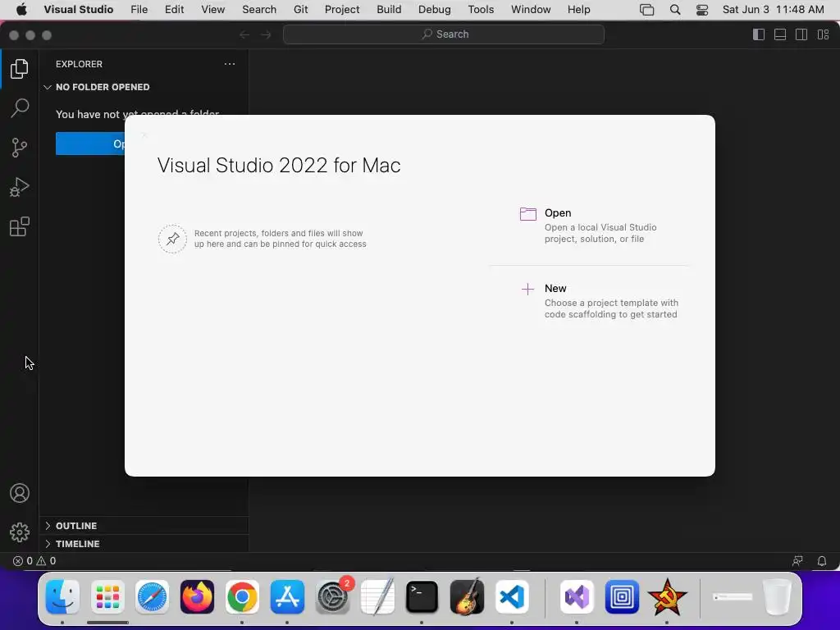Image resolution: width=840 pixels, height=630 pixels.
Task: Open the Visual Studio app menu
Action: [x=78, y=10]
